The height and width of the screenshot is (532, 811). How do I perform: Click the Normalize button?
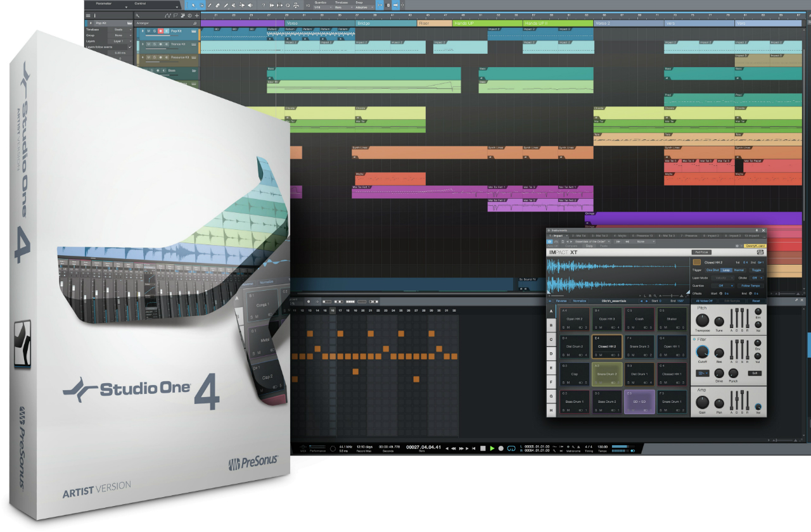point(580,301)
